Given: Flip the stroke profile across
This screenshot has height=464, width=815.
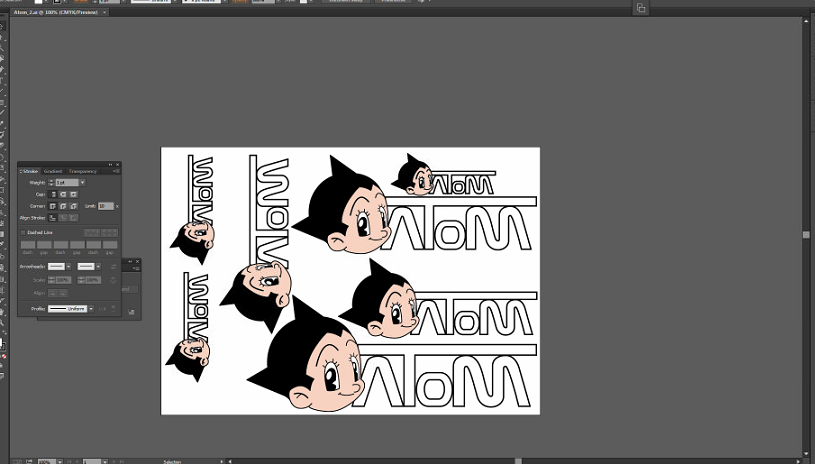Looking at the screenshot, I should click(113, 309).
